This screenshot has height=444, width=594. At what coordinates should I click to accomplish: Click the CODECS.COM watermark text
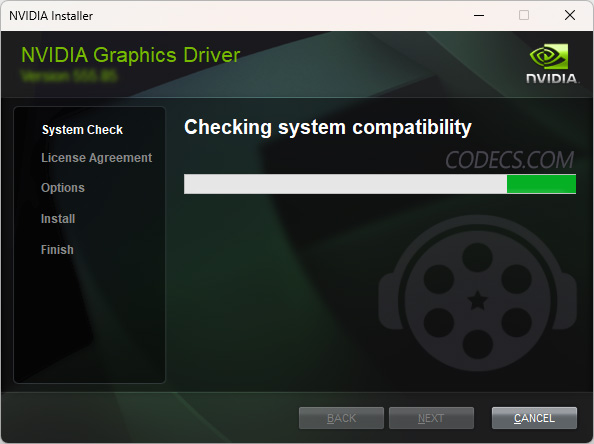510,160
